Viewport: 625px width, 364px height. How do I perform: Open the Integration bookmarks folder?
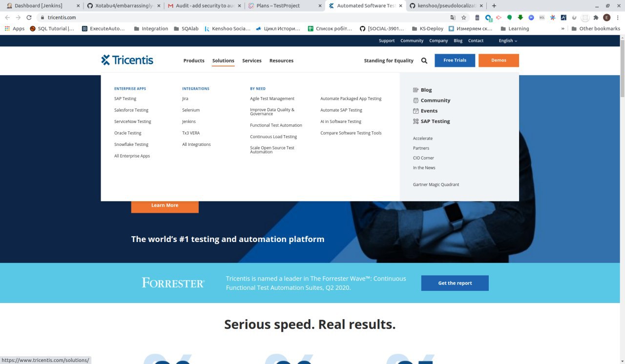[x=151, y=28]
